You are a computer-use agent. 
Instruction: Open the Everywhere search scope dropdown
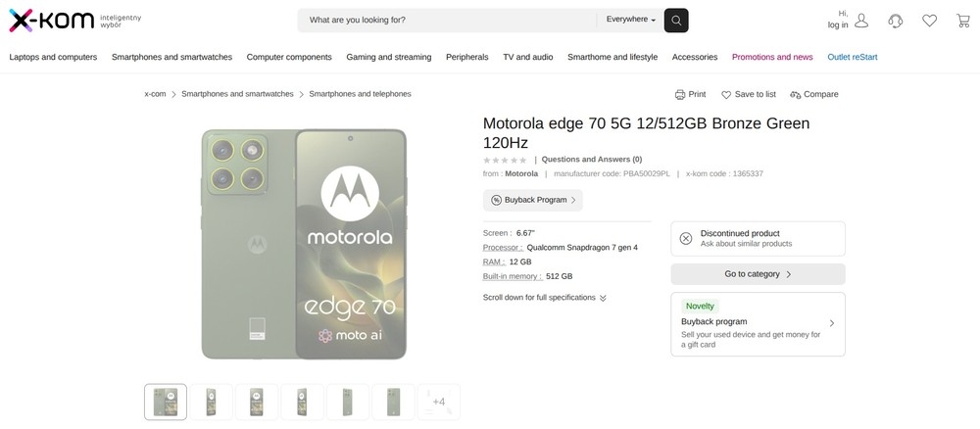[x=630, y=20]
